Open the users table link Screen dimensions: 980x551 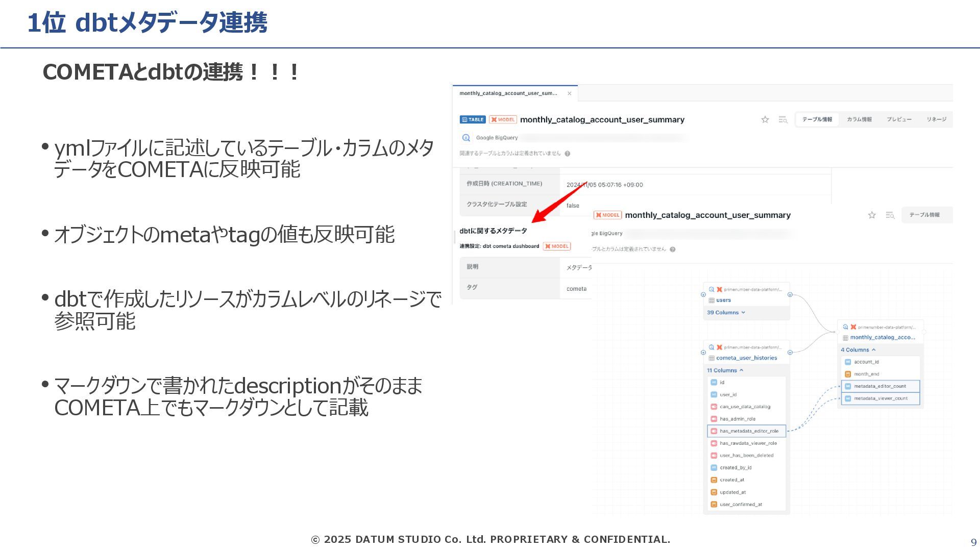coord(724,300)
